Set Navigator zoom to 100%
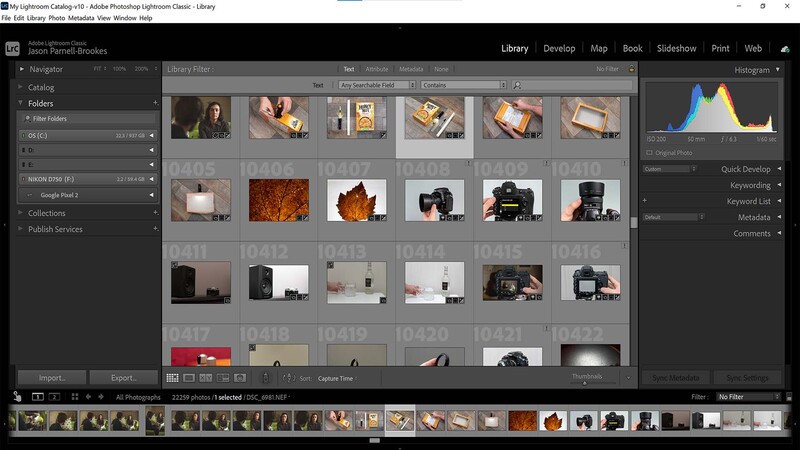Image resolution: width=800 pixels, height=450 pixels. point(119,69)
